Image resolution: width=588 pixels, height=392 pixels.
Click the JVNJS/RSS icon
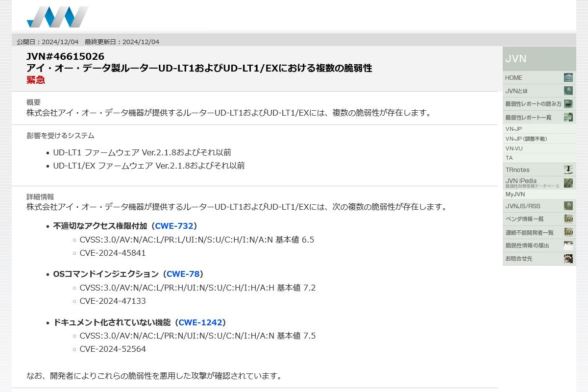click(x=568, y=206)
